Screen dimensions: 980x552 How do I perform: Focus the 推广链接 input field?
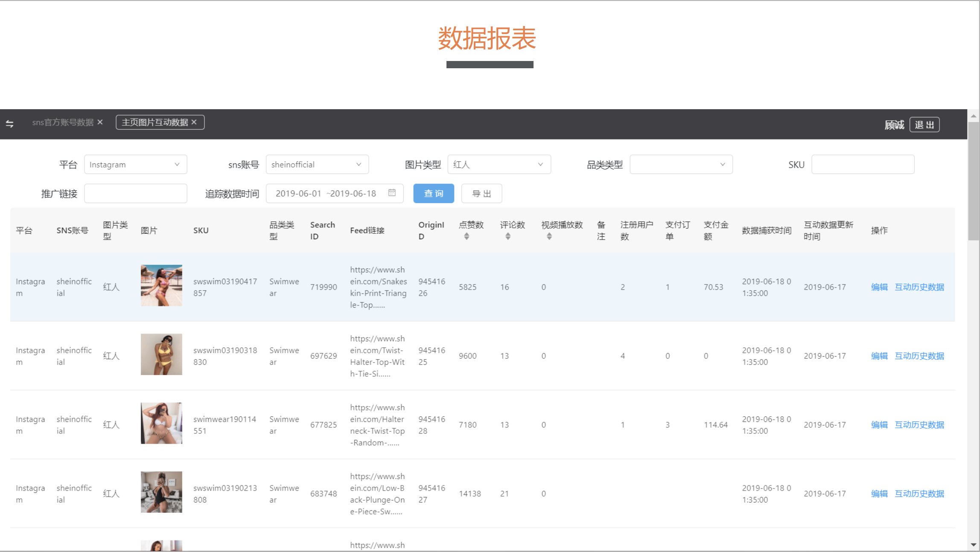pyautogui.click(x=135, y=194)
